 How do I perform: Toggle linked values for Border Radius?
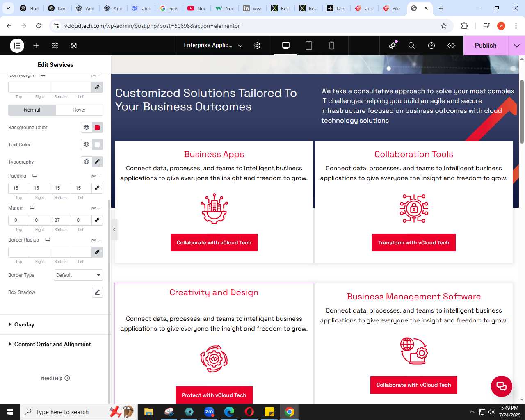pos(97,252)
